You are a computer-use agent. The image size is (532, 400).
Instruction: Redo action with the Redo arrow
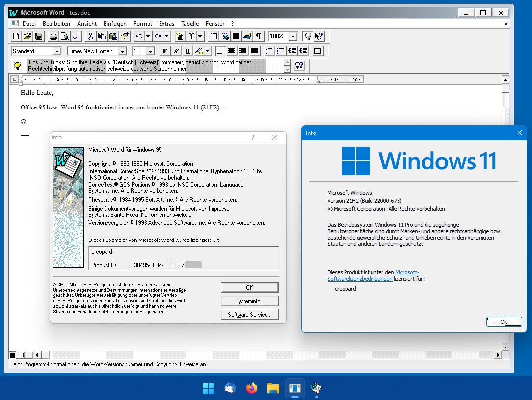pyautogui.click(x=158, y=36)
